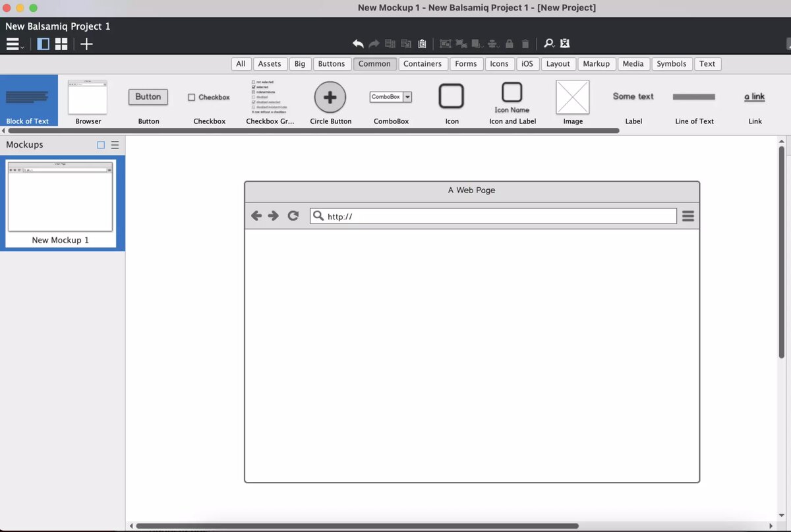Click the hamburger project menu icon
This screenshot has height=532, width=791.
[12, 44]
